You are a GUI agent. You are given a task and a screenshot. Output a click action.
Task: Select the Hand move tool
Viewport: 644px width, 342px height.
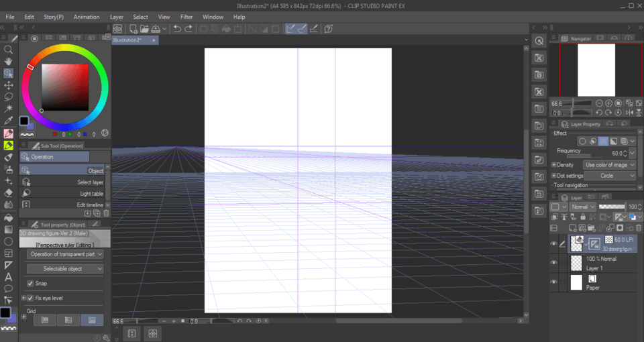[x=8, y=62]
